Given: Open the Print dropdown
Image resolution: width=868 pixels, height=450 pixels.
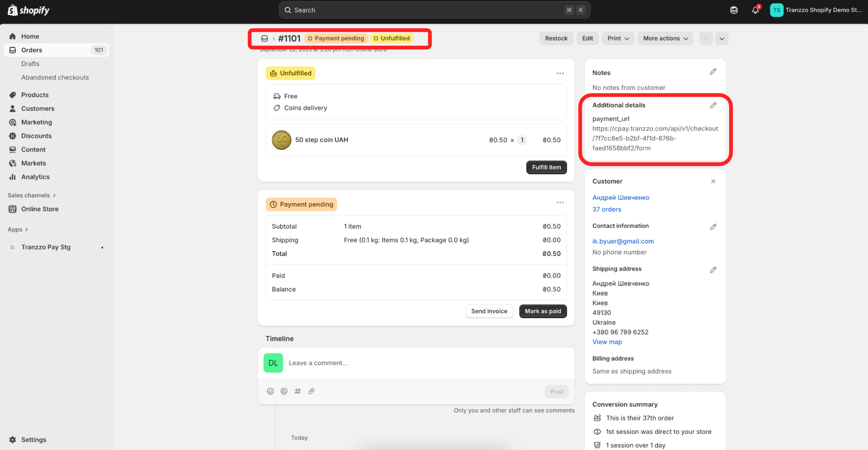Looking at the screenshot, I should tap(618, 39).
